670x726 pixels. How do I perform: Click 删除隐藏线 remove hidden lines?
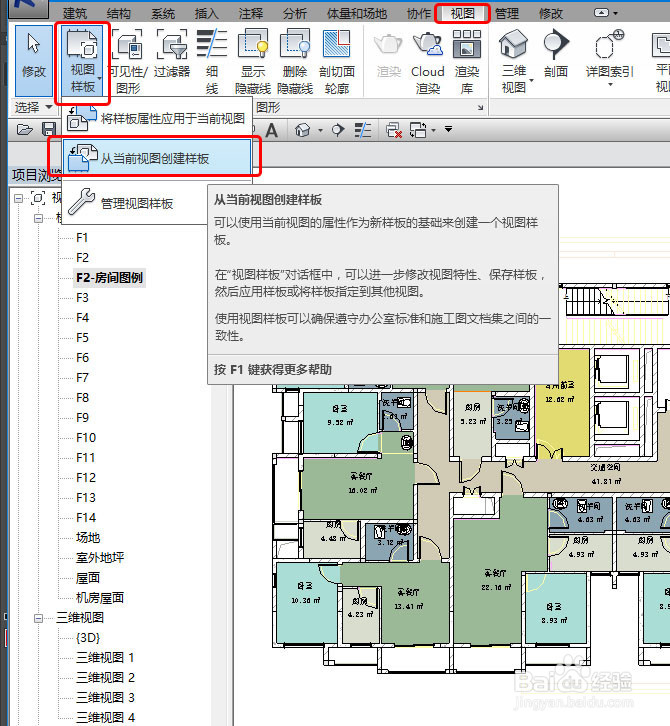[295, 61]
